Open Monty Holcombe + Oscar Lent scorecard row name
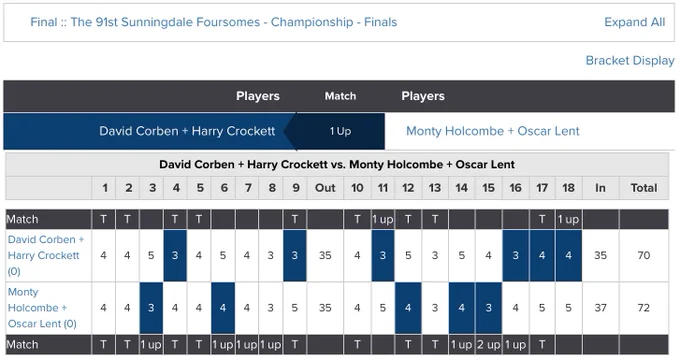 click(42, 308)
